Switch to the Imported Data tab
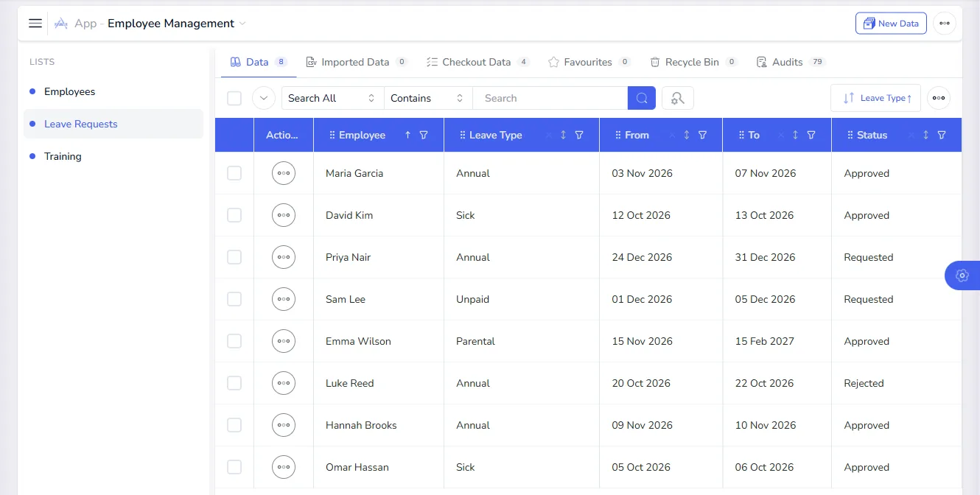The width and height of the screenshot is (980, 495). click(x=357, y=62)
